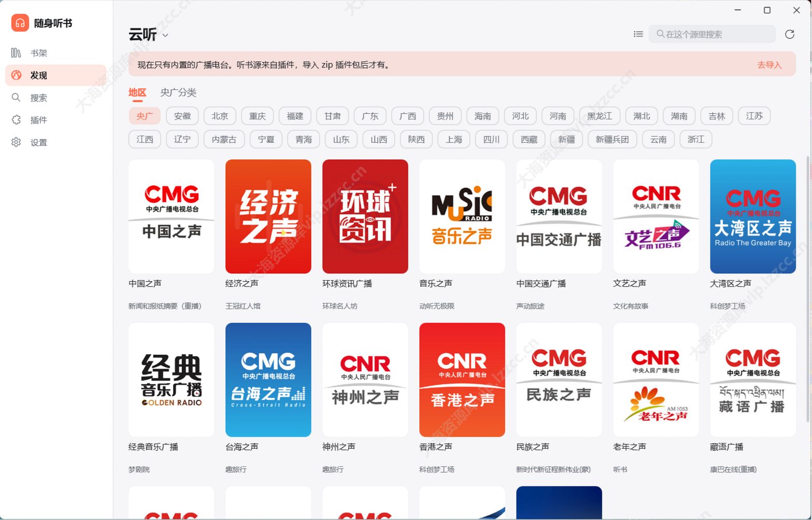Open the 香港之声 station cover
The width and height of the screenshot is (812, 520).
pos(462,380)
